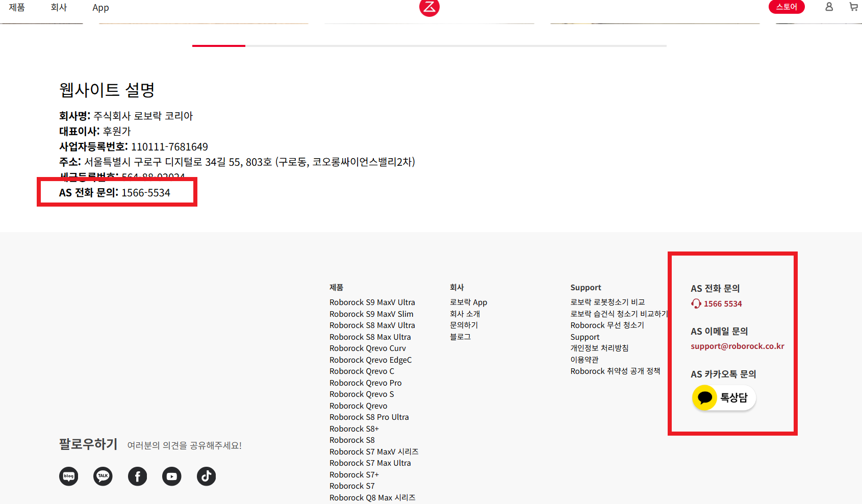Email support@roborock.co.kr link
862x504 pixels.
pos(738,346)
